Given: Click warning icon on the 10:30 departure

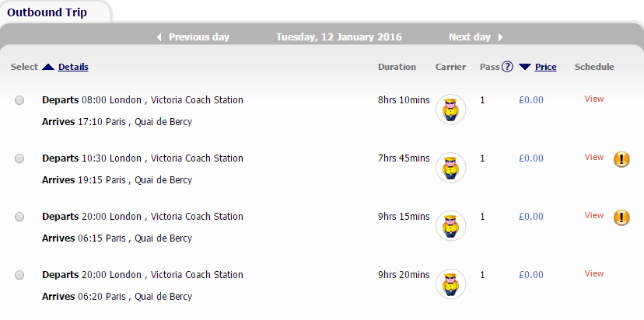Looking at the screenshot, I should (621, 159).
